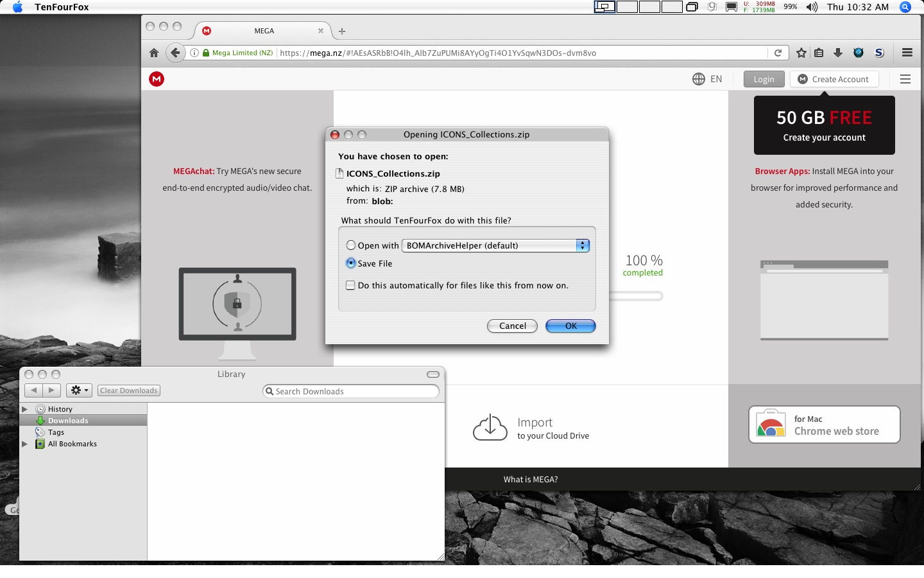The image size is (924, 578).
Task: Open Spotlight search in menu bar
Action: pos(905,7)
